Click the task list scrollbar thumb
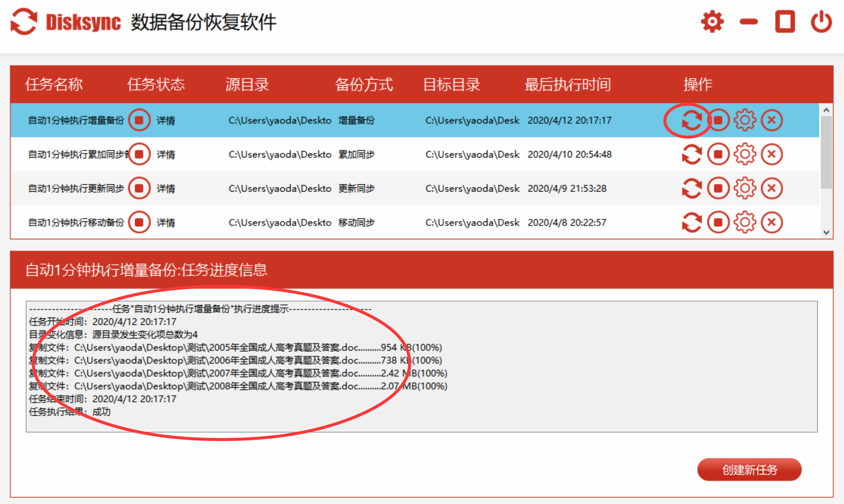 click(x=826, y=152)
